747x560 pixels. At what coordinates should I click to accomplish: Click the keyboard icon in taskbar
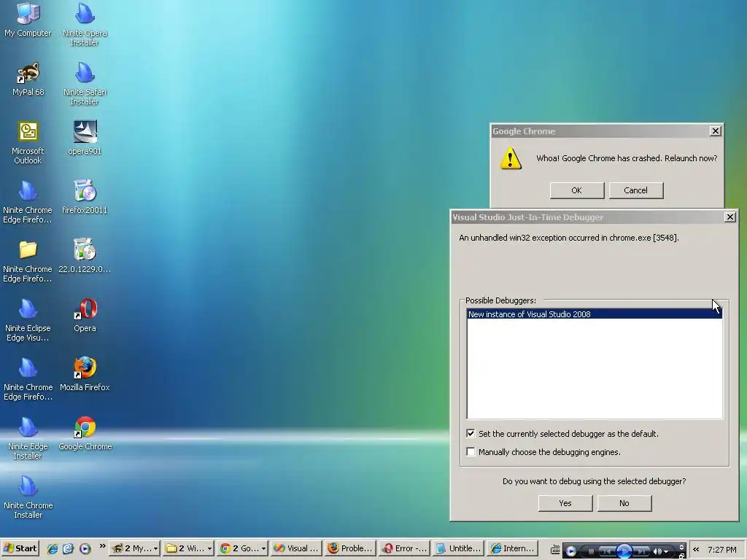point(555,550)
